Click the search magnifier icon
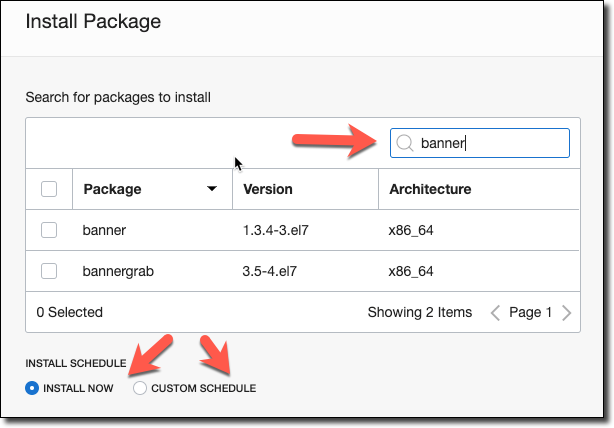614x428 pixels. tap(404, 143)
